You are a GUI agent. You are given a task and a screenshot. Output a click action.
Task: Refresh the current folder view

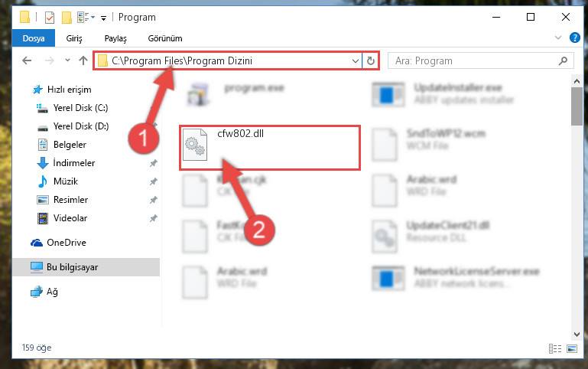click(x=371, y=60)
